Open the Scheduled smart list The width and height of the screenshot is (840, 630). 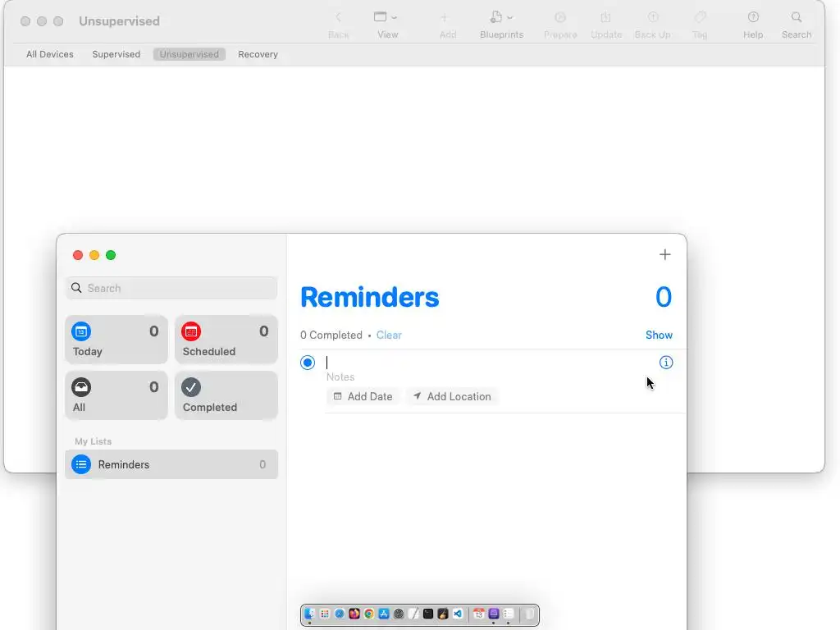[x=226, y=340]
